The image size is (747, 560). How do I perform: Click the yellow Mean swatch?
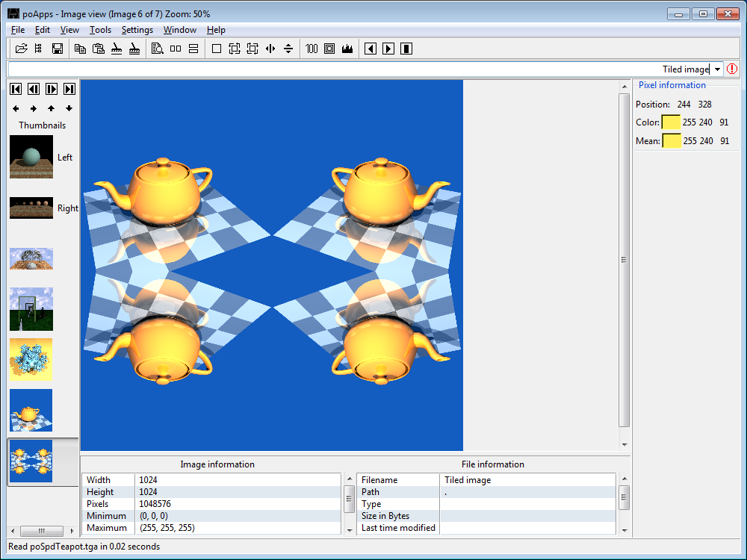672,141
